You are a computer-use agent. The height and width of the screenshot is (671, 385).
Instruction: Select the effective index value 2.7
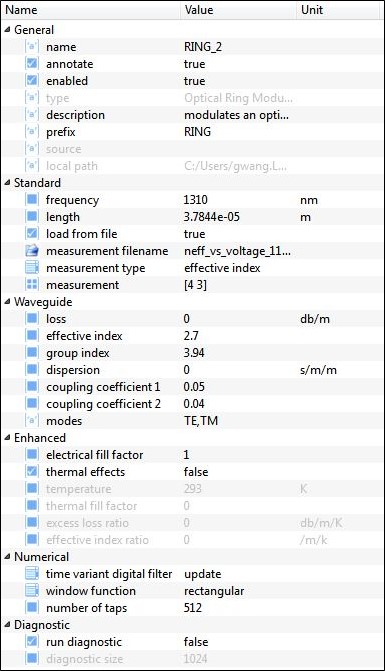coord(191,336)
